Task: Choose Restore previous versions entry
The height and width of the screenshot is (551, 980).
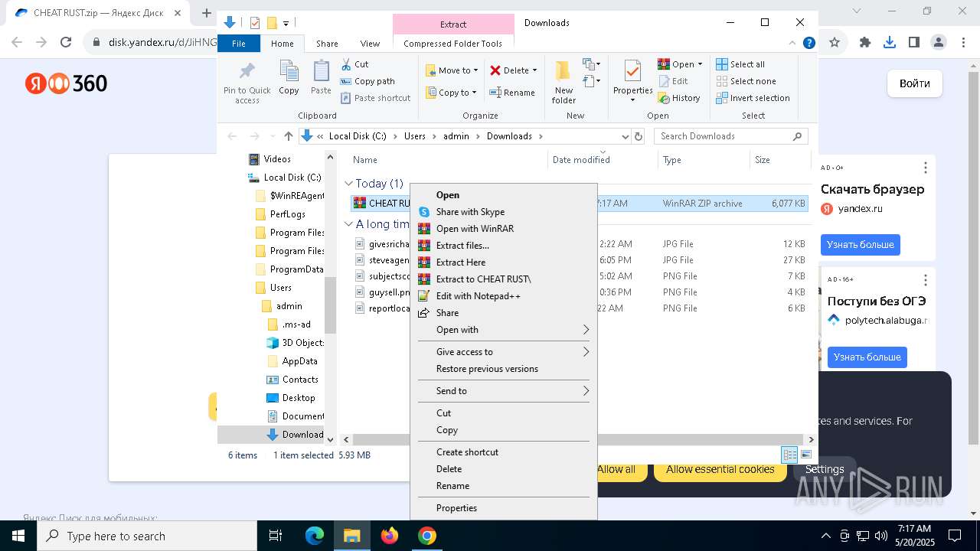Action: pos(504,369)
